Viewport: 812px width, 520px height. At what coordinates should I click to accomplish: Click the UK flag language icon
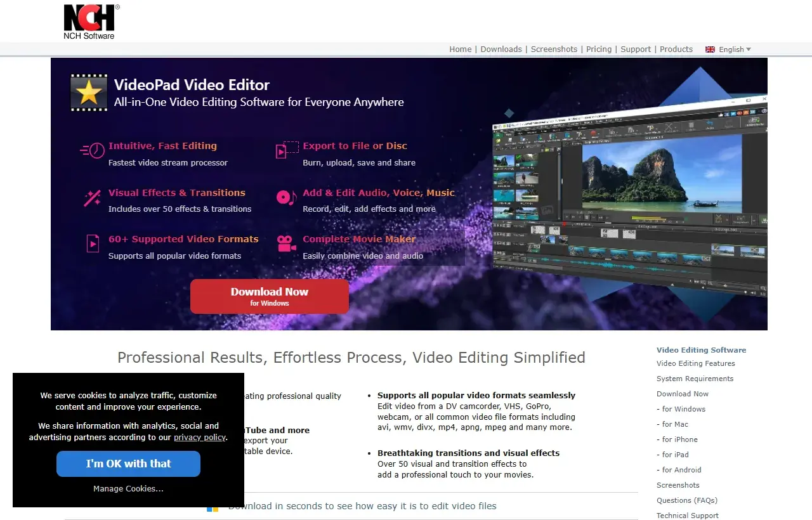(710, 49)
